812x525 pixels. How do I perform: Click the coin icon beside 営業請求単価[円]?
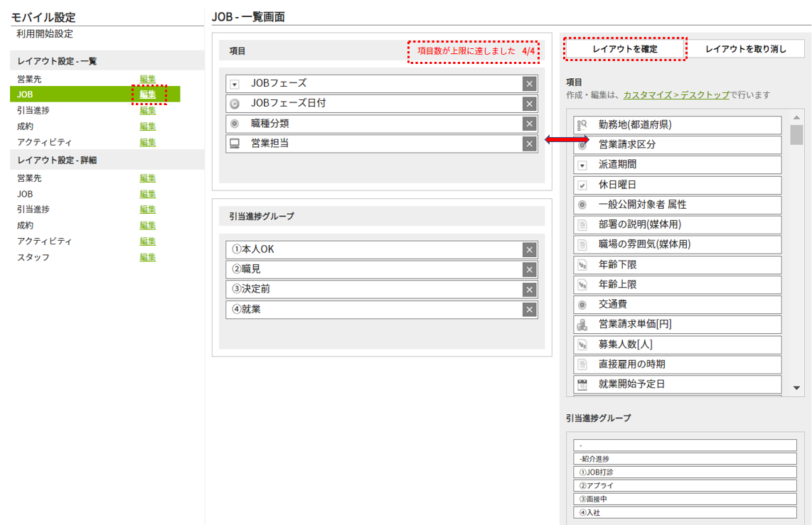click(582, 325)
